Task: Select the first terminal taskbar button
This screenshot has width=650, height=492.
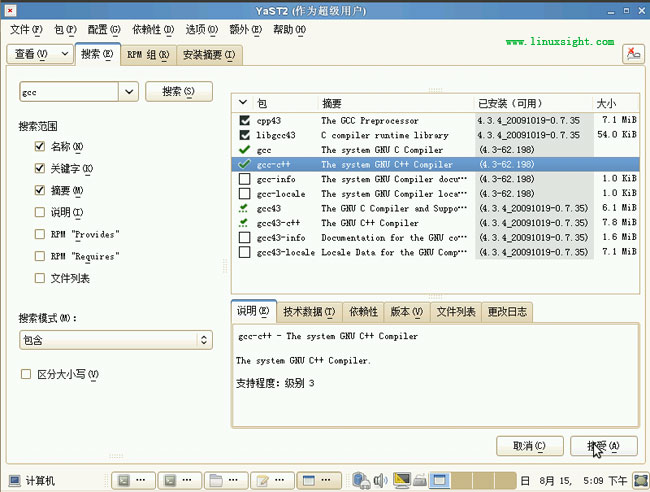Action: pos(133,480)
